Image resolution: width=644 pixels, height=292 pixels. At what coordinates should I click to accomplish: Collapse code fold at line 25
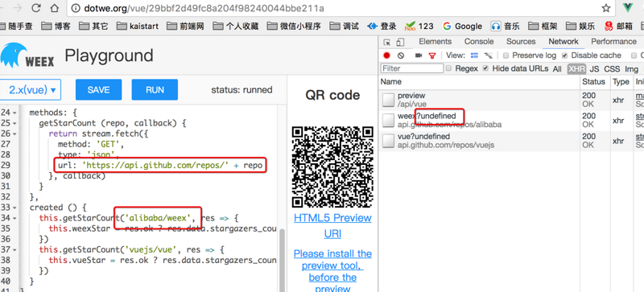tap(15, 123)
